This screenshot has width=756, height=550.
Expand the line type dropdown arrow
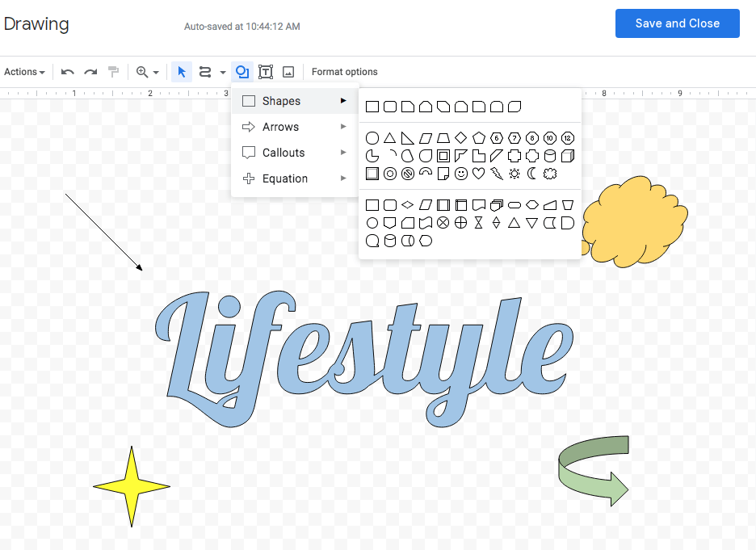(223, 73)
